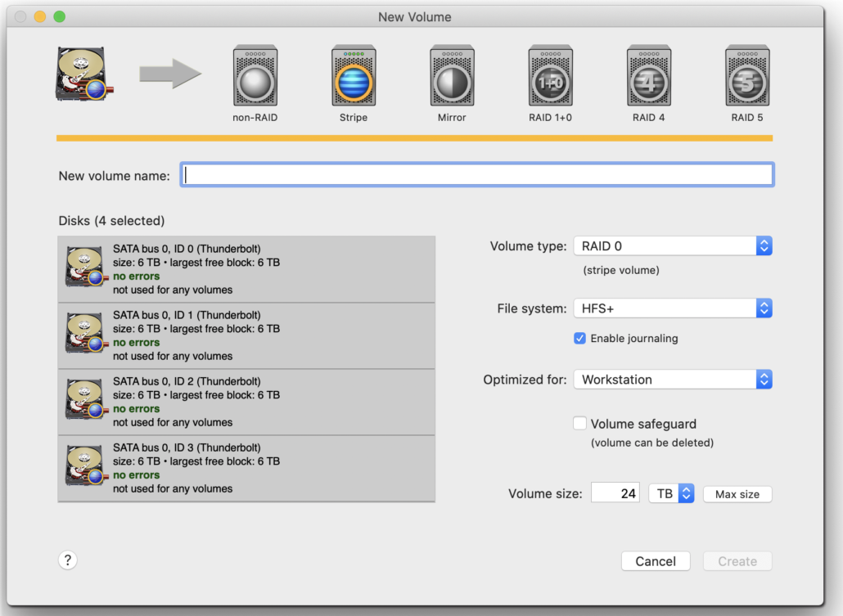Click the Cancel button
This screenshot has width=843, height=616.
pyautogui.click(x=656, y=561)
